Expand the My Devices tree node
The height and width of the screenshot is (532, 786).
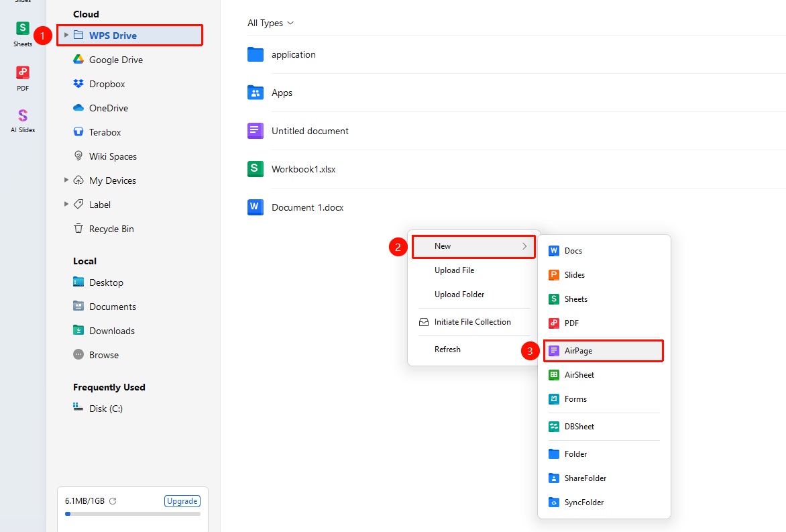click(66, 180)
